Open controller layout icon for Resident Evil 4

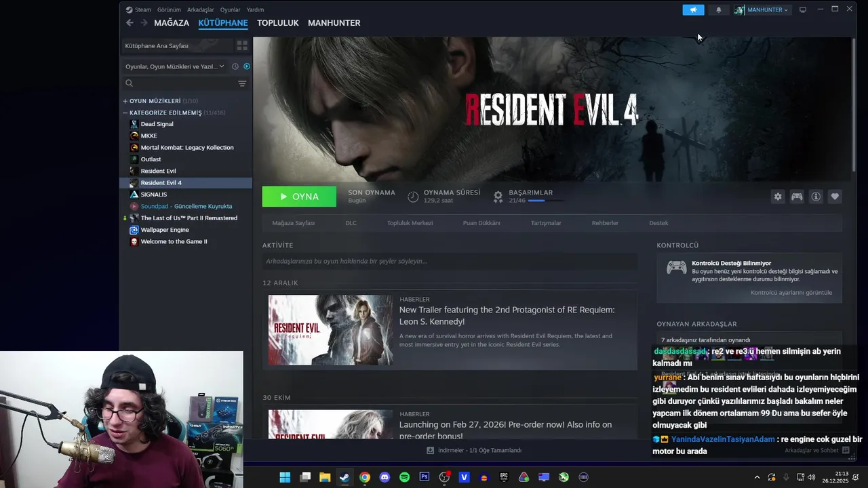pyautogui.click(x=797, y=197)
